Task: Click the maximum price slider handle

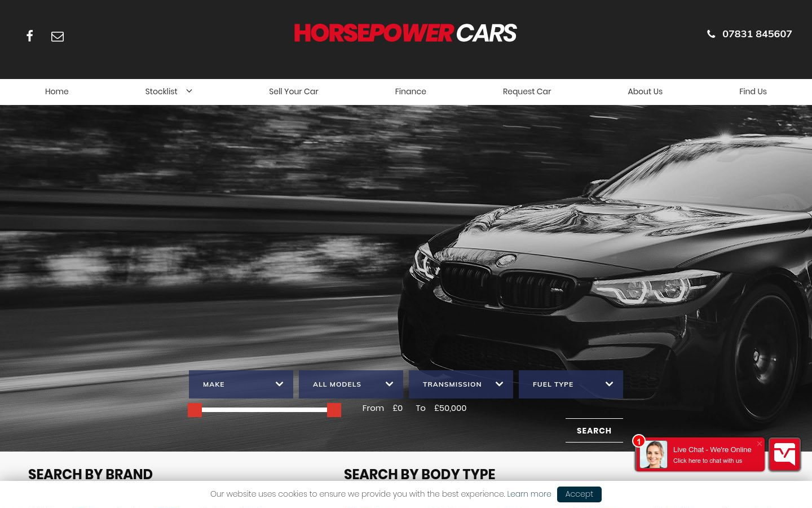Action: pyautogui.click(x=334, y=410)
